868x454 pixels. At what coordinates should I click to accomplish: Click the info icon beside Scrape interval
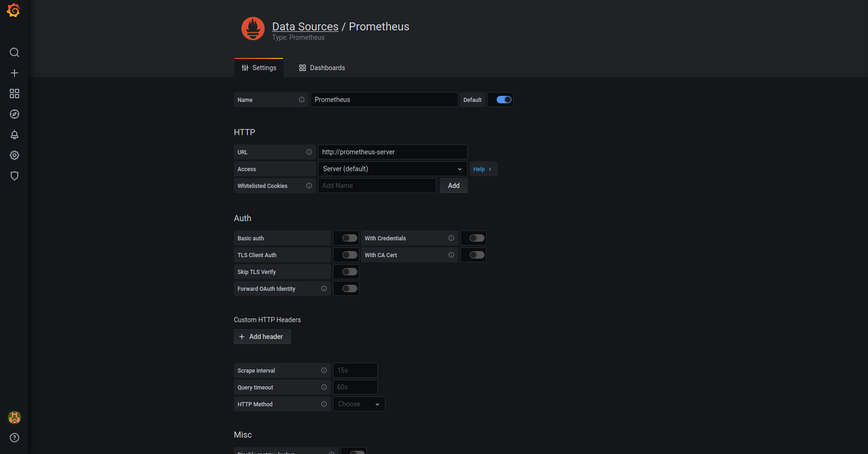point(324,370)
